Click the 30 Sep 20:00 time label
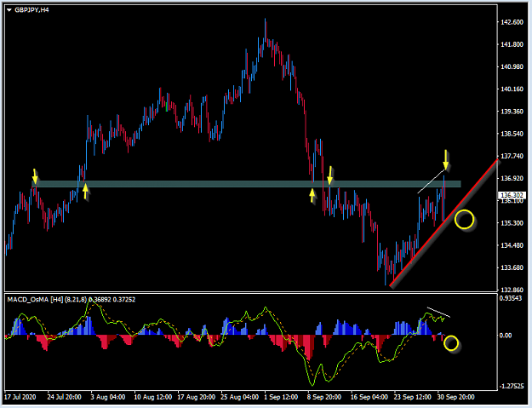 click(x=455, y=397)
